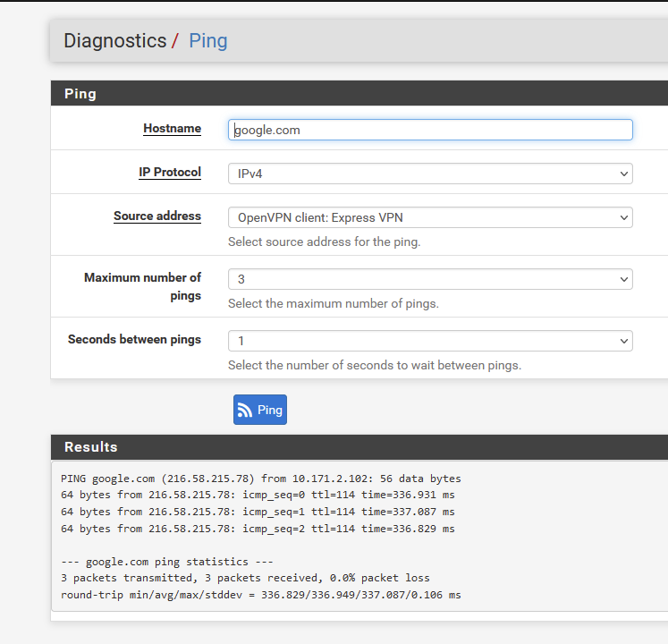The image size is (668, 644).
Task: Click the round-trip statistics line in results
Action: tap(261, 595)
